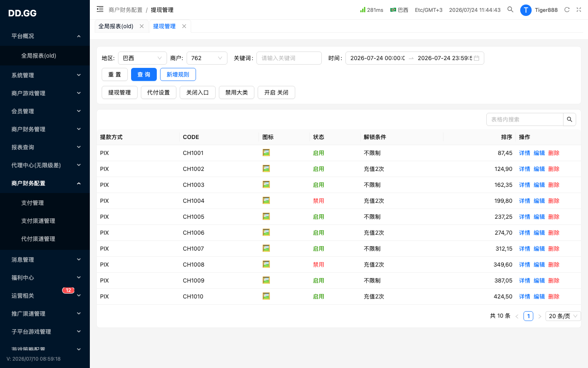Collapse the sidebar with the hamburger icon
The width and height of the screenshot is (588, 368).
tap(100, 9)
